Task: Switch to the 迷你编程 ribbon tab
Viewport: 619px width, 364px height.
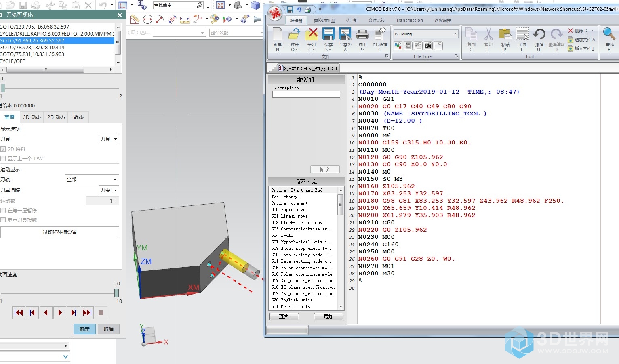Action: (x=443, y=20)
